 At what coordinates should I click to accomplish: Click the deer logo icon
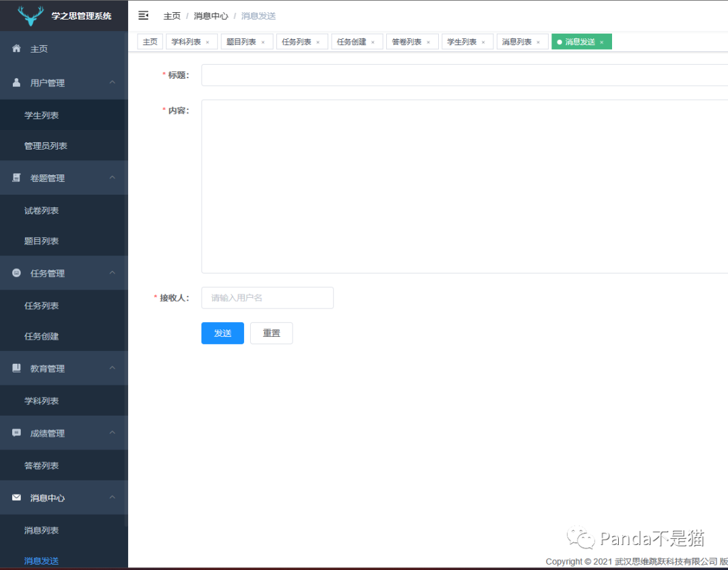(x=30, y=15)
